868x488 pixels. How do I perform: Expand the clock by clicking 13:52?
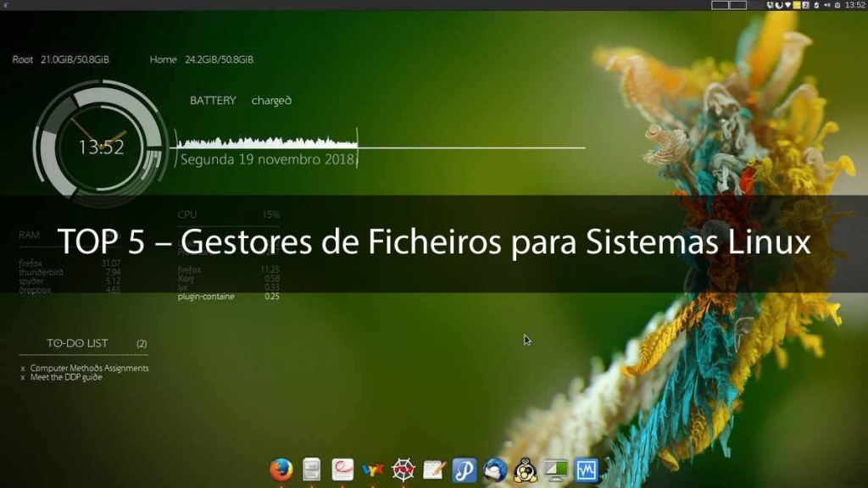tap(854, 8)
